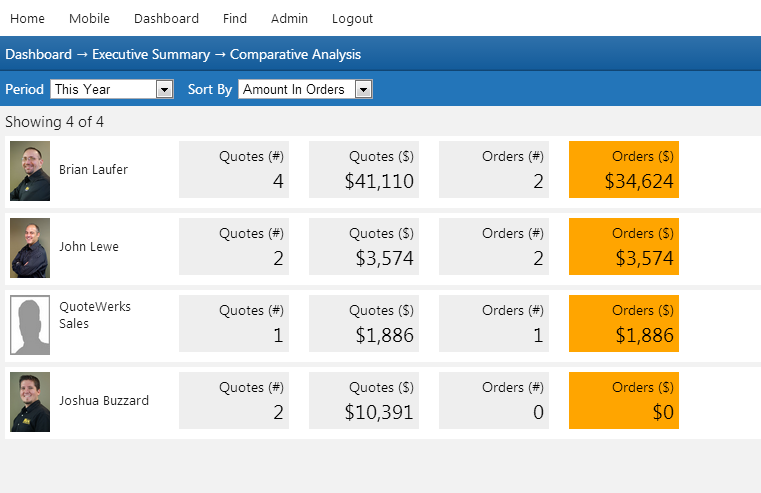Click the Sort By dropdown arrow button
This screenshot has height=493, width=761.
(364, 90)
